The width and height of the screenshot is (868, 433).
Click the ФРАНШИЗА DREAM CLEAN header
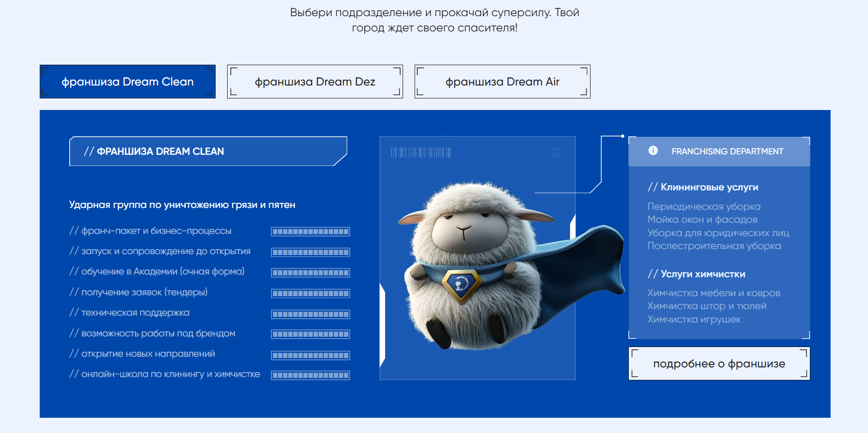pyautogui.click(x=208, y=151)
